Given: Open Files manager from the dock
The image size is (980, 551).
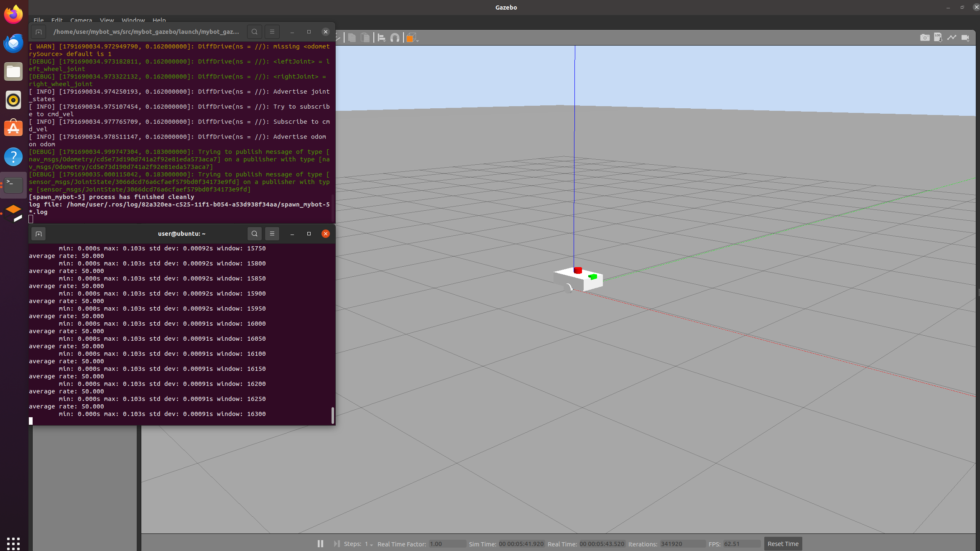Looking at the screenshot, I should 13,71.
